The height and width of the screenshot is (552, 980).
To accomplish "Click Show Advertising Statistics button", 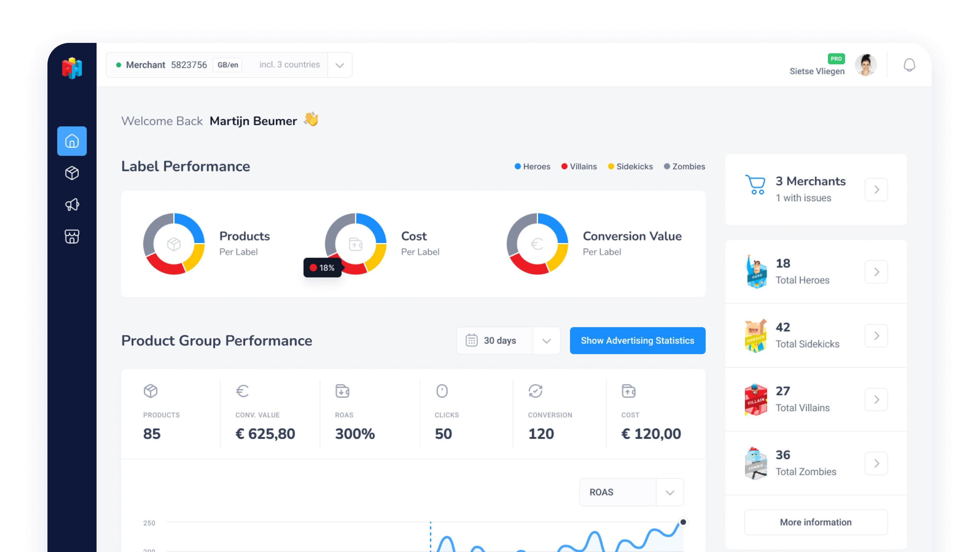I will point(637,341).
